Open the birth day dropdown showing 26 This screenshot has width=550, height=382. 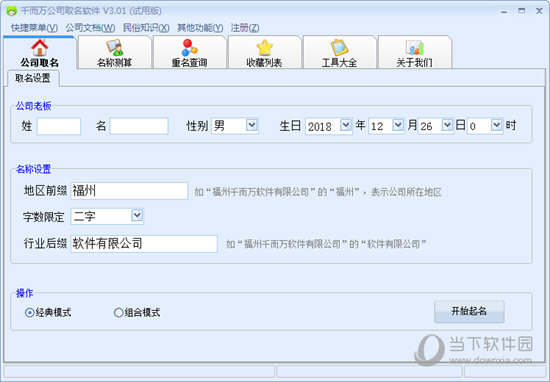[447, 125]
